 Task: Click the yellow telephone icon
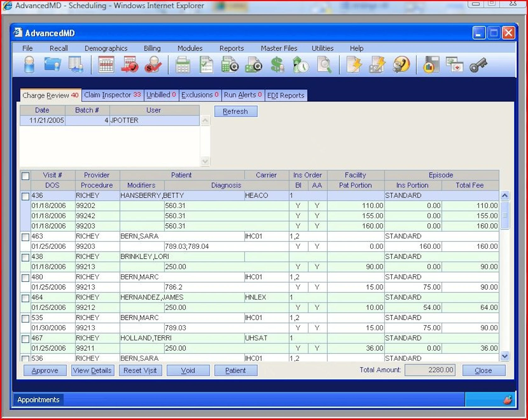401,65
